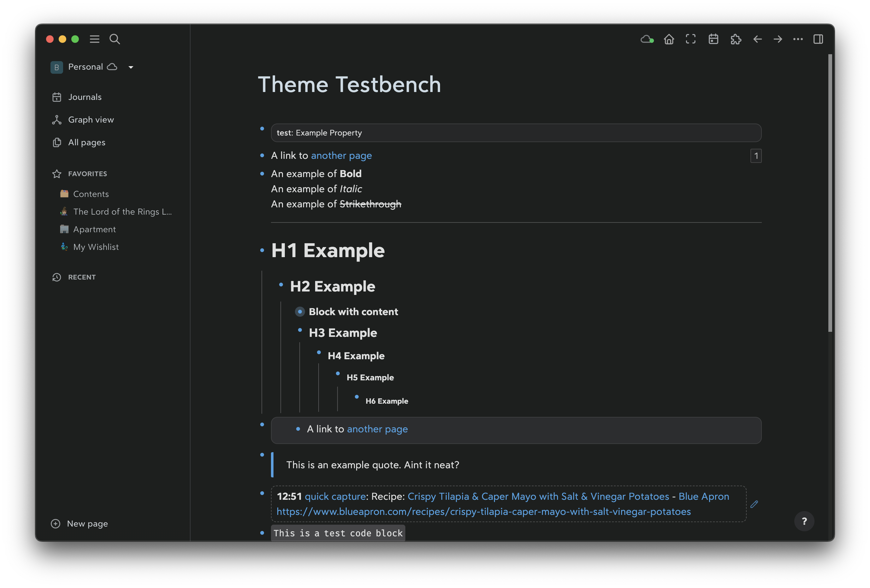The height and width of the screenshot is (588, 870).
Task: Navigate back with left arrow
Action: tap(757, 39)
